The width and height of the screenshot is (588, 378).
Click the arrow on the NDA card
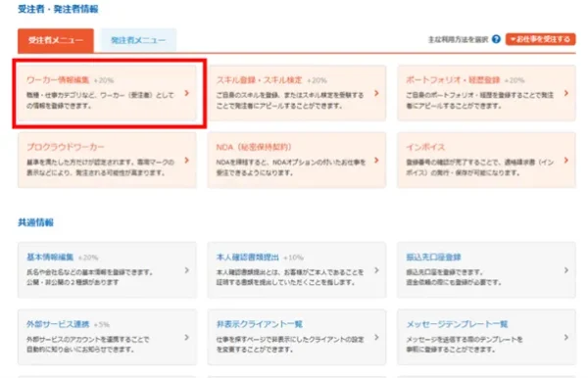tap(376, 160)
